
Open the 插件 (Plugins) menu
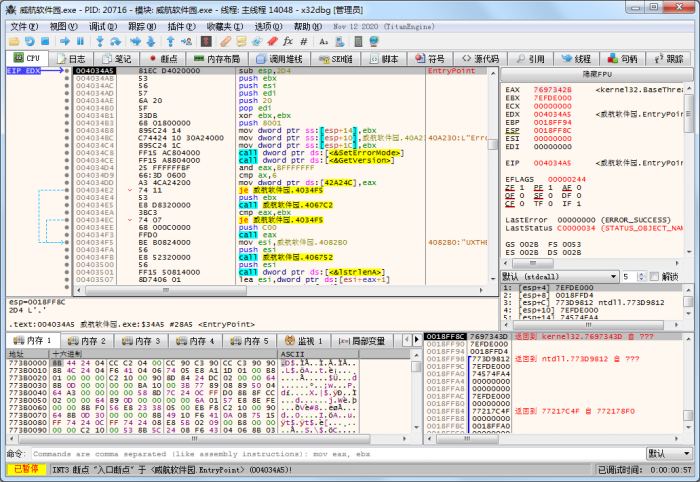point(181,27)
